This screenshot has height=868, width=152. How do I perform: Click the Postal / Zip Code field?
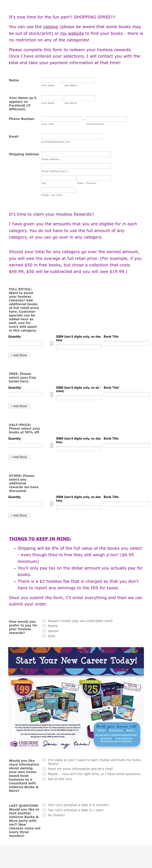click(58, 190)
